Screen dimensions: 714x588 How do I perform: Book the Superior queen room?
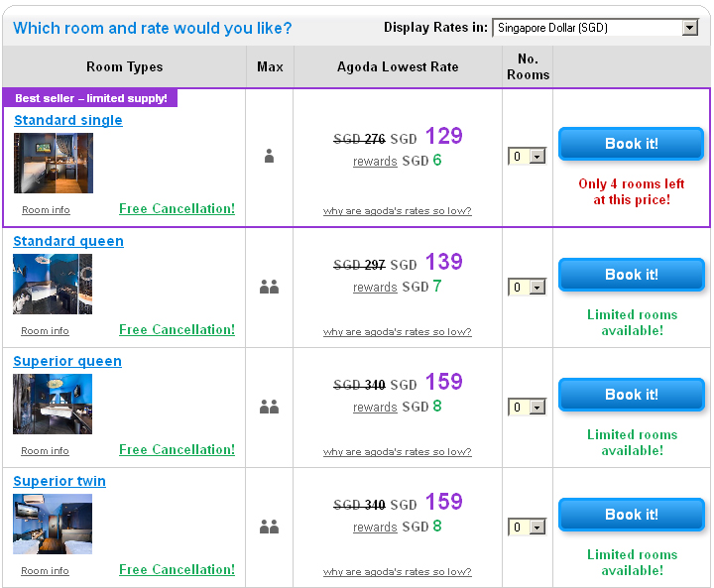632,394
